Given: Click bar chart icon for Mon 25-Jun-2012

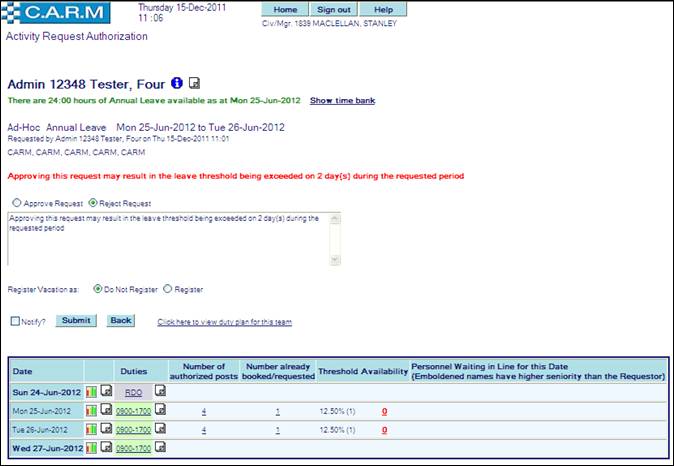Looking at the screenshot, I should tap(92, 410).
